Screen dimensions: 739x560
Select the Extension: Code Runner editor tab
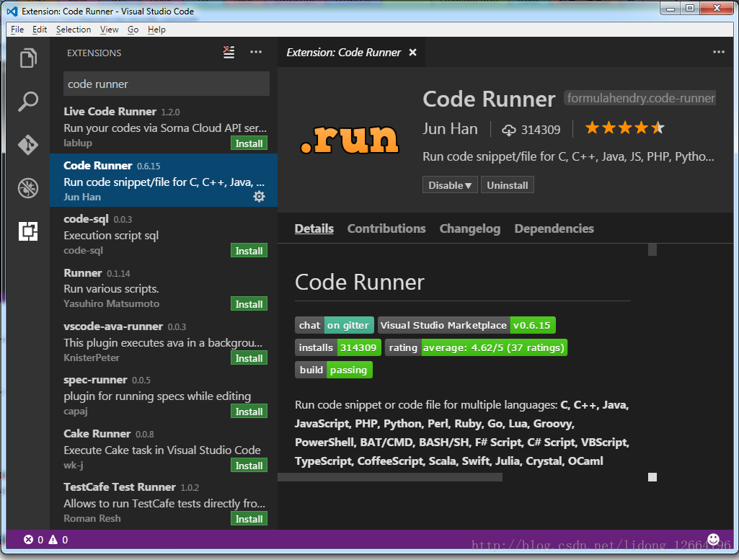click(x=351, y=53)
